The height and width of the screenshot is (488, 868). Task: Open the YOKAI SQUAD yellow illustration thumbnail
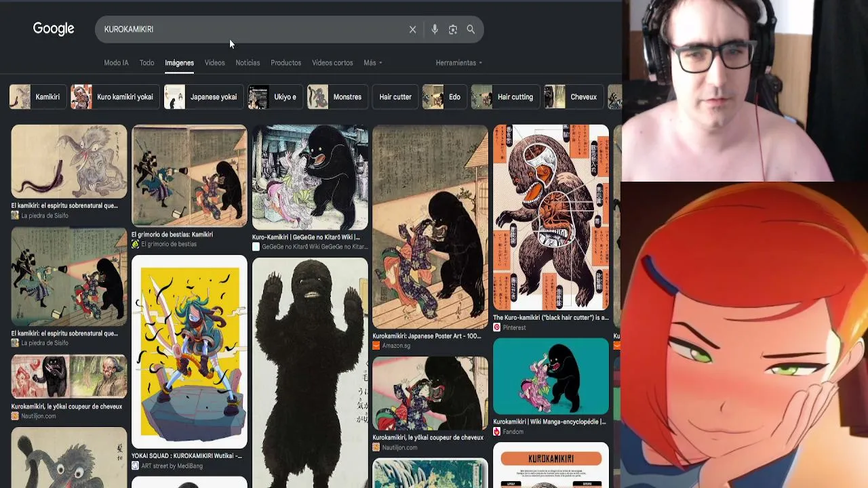tap(189, 352)
